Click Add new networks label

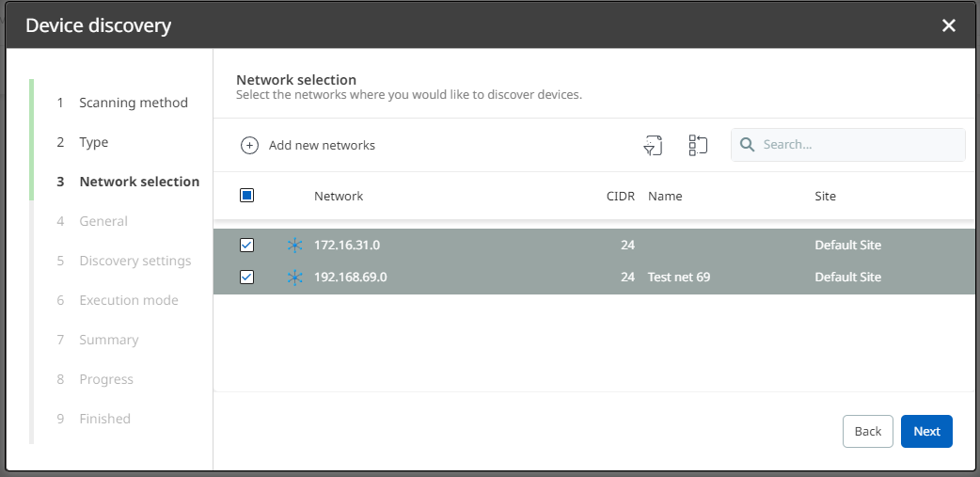pos(322,145)
